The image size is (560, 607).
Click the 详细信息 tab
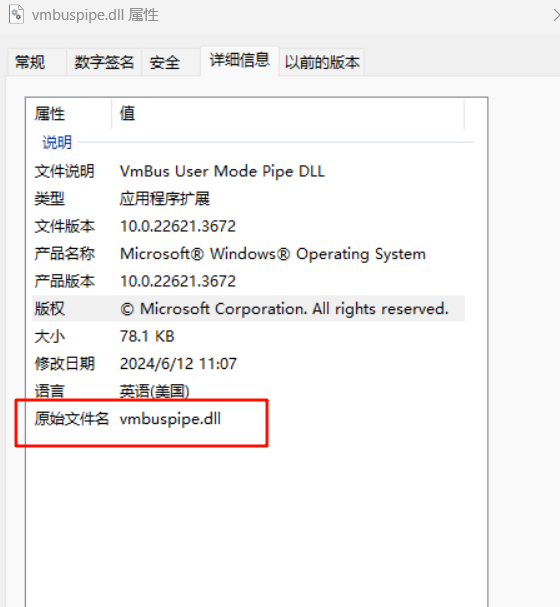pos(240,60)
